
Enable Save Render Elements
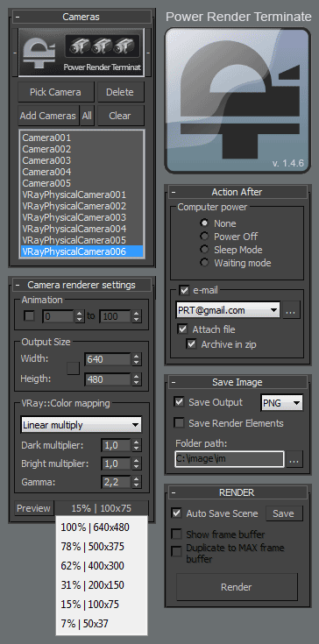pyautogui.click(x=179, y=423)
